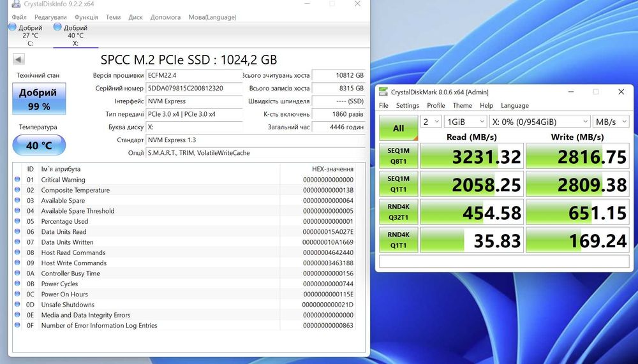Click the 2816.75 write result value
Screen dimensions: 638x364
tap(591, 157)
